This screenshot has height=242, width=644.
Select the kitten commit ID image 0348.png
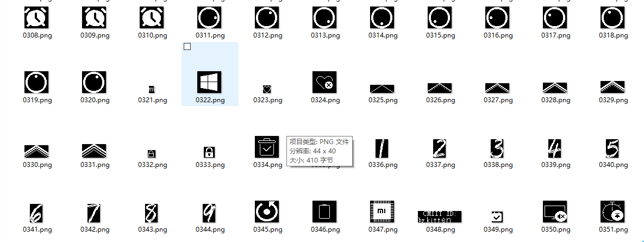(x=440, y=216)
